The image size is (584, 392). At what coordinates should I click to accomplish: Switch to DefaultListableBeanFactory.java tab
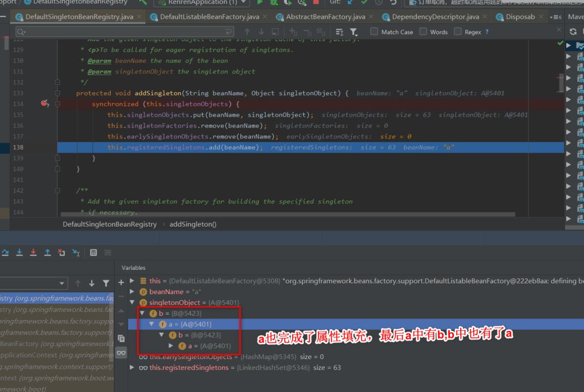pos(209,17)
